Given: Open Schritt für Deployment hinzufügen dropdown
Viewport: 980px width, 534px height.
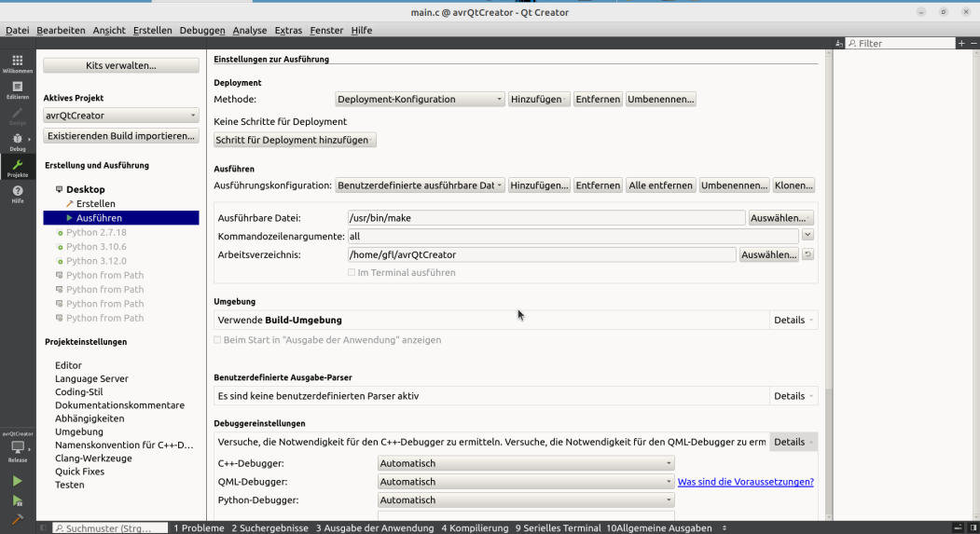Looking at the screenshot, I should pos(295,140).
